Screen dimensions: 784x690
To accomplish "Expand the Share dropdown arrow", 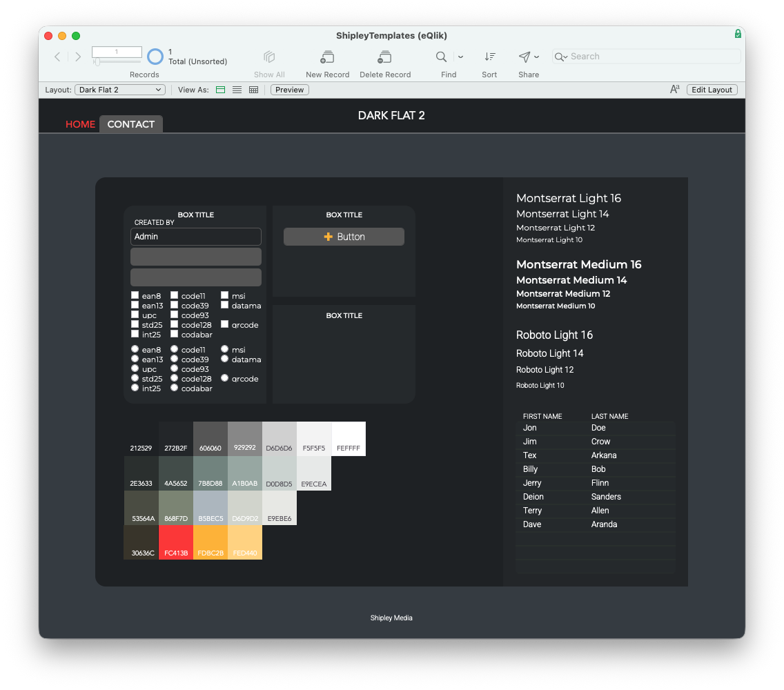I will point(537,57).
